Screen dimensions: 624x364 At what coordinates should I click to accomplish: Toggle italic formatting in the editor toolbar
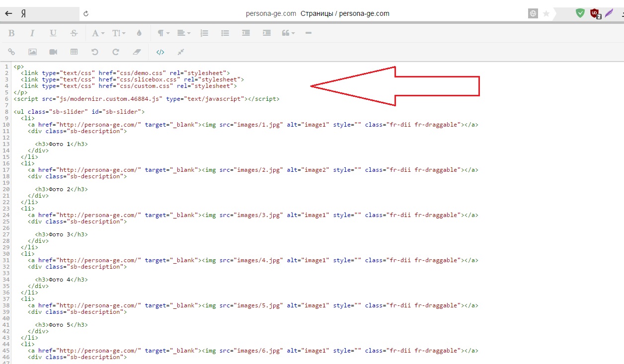32,33
